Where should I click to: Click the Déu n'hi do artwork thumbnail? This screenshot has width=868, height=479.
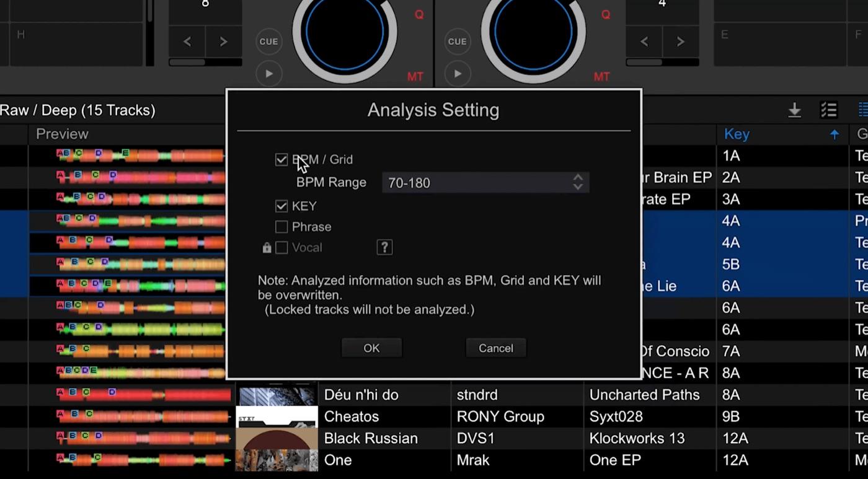(x=277, y=395)
